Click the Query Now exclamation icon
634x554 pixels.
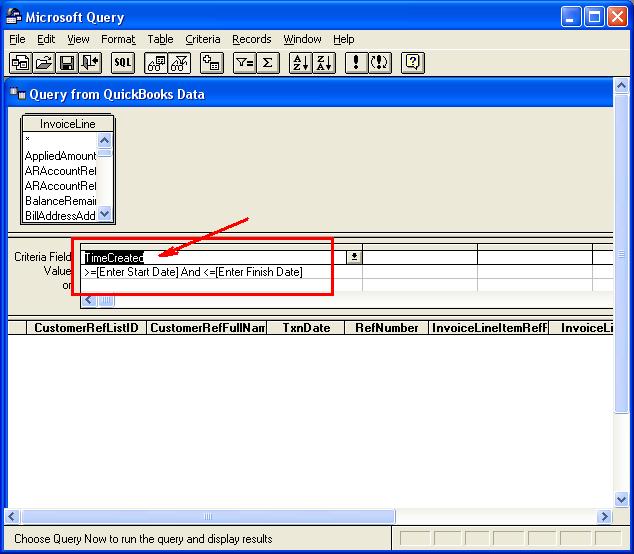[357, 63]
